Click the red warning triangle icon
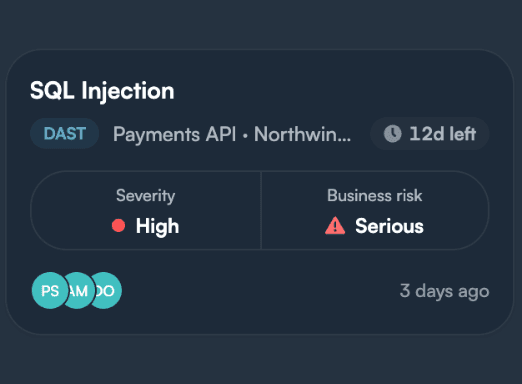The height and width of the screenshot is (384, 522). 335,226
